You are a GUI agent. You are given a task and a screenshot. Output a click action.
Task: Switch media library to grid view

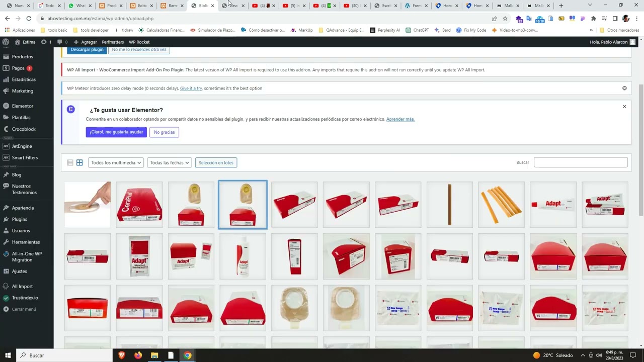click(79, 162)
